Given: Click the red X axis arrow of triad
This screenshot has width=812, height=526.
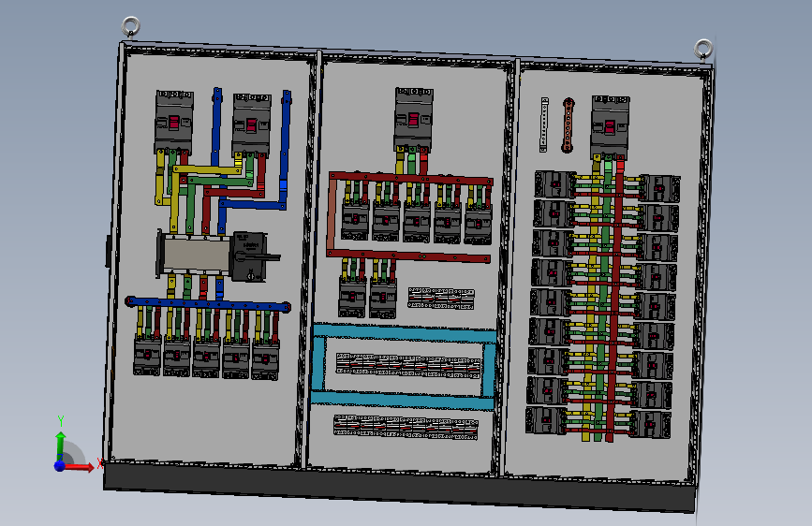Looking at the screenshot, I should [81, 467].
